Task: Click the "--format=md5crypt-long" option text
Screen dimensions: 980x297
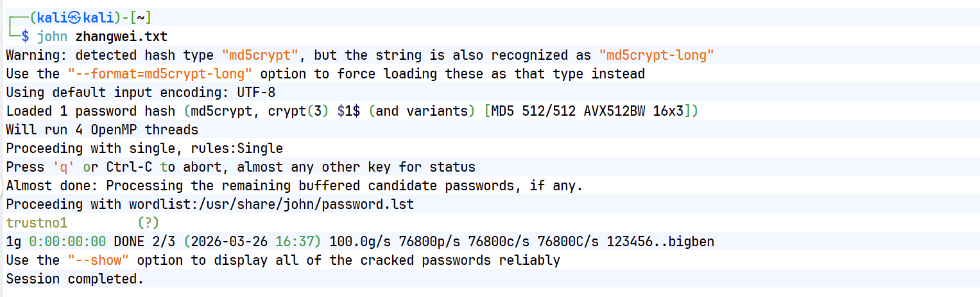Action: pos(160,74)
